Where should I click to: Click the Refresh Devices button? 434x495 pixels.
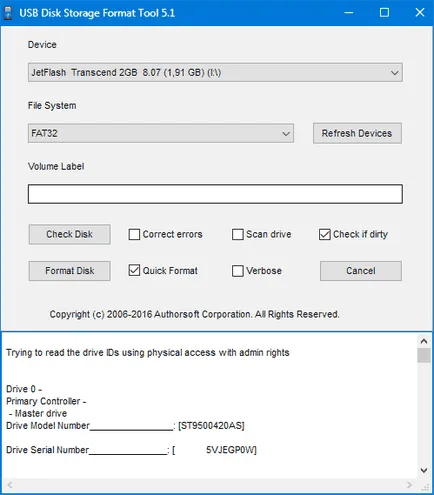(x=357, y=133)
